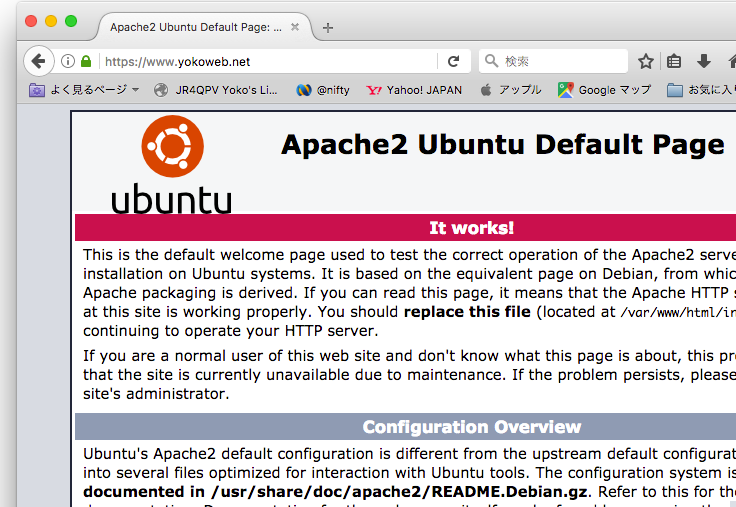The width and height of the screenshot is (736, 507).
Task: Click the /usr/share/doc/apache2/README.Debian.gz text
Action: click(x=399, y=492)
